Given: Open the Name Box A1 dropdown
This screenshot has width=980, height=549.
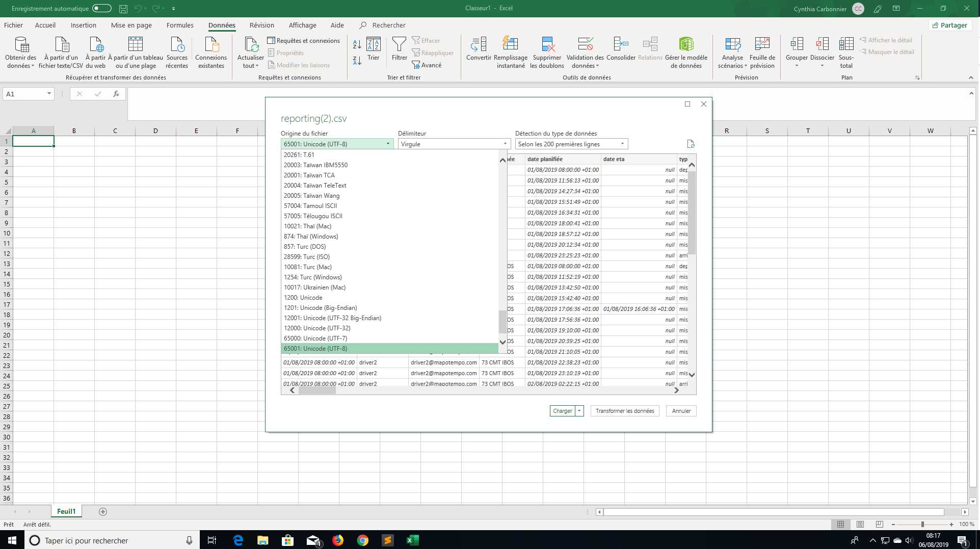Looking at the screenshot, I should click(49, 94).
